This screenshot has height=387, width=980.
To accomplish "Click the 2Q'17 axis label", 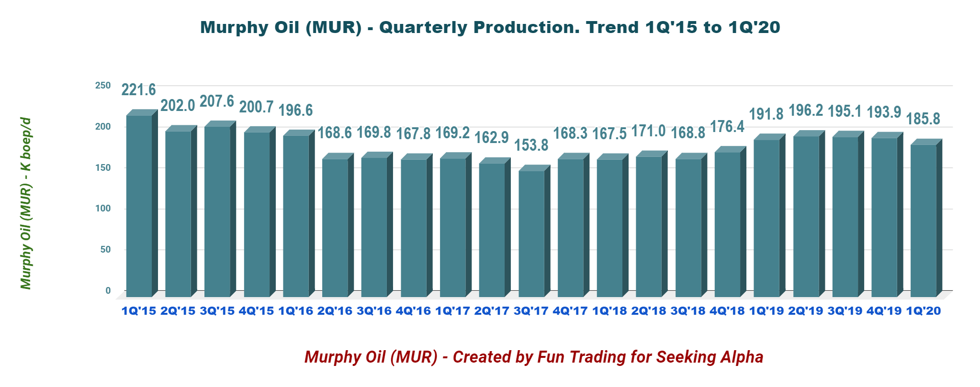I will [492, 311].
